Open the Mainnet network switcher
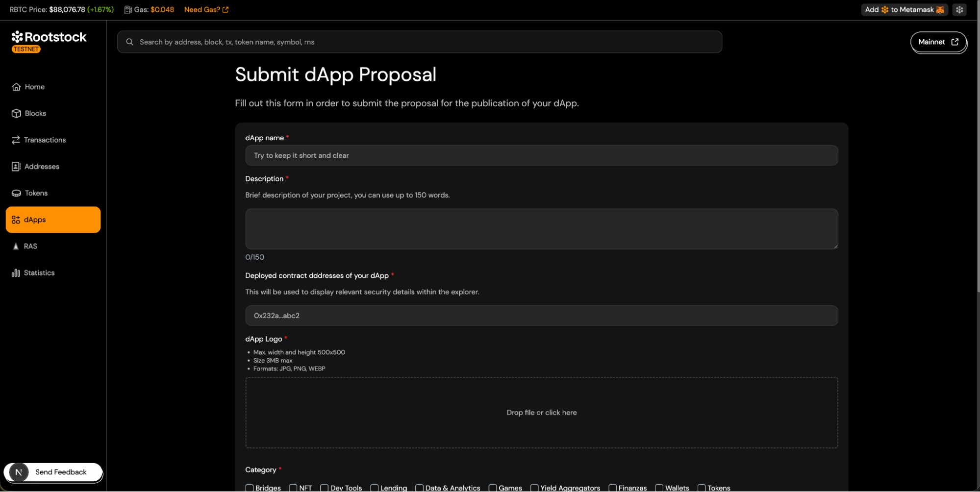This screenshot has height=492, width=980. point(938,42)
